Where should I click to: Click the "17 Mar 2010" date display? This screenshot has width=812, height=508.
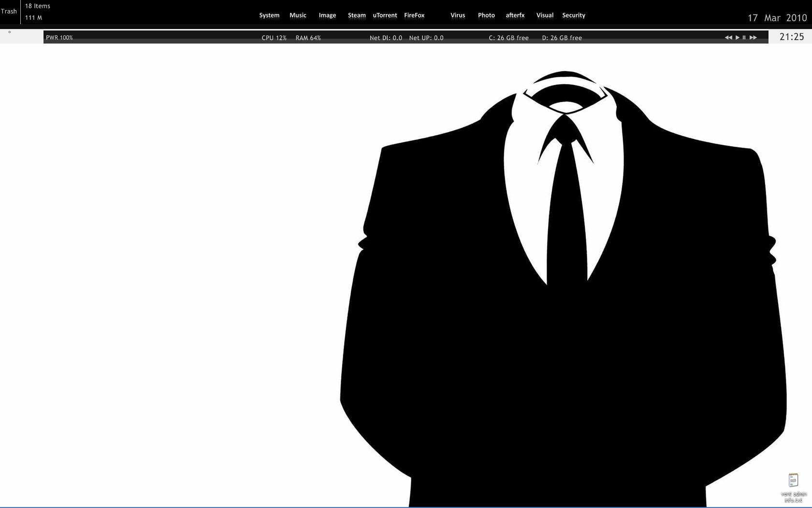pos(777,18)
